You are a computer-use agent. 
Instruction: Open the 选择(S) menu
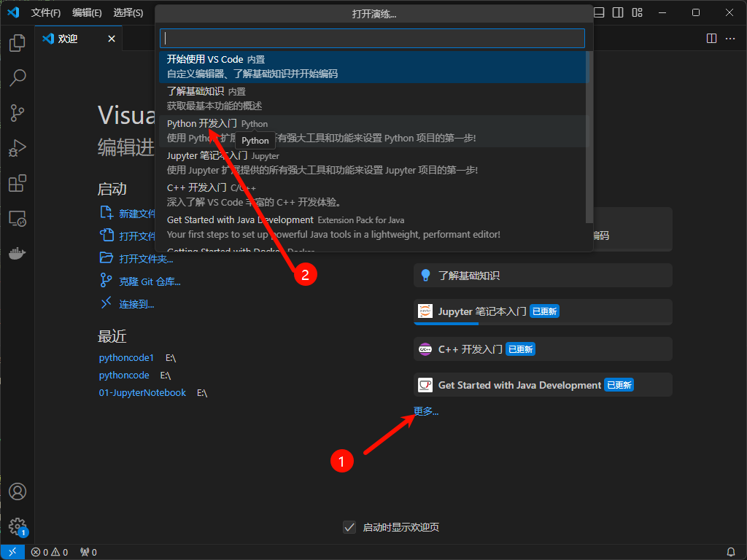click(x=128, y=13)
